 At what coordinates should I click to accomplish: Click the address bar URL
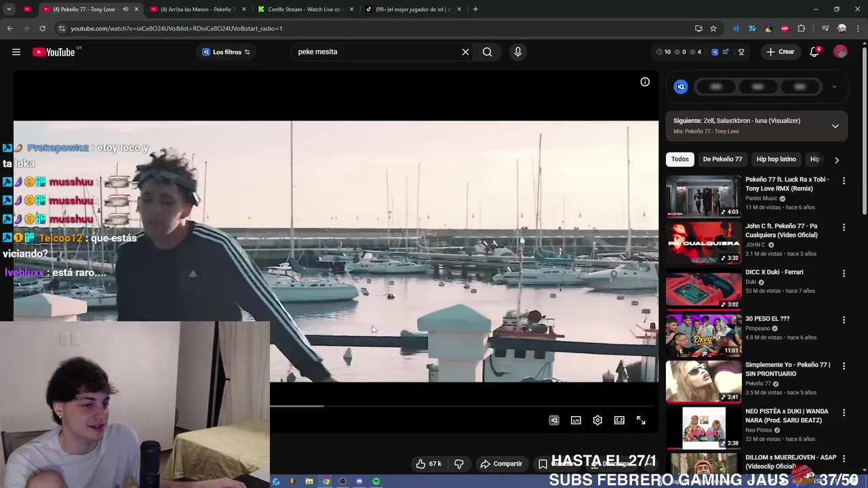[x=176, y=28]
